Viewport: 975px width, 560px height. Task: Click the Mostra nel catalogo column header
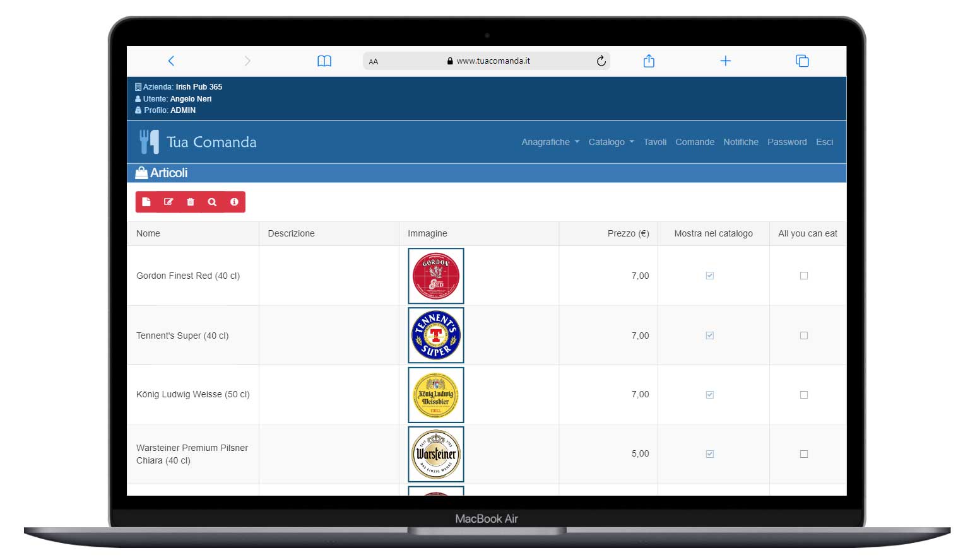[x=713, y=233]
